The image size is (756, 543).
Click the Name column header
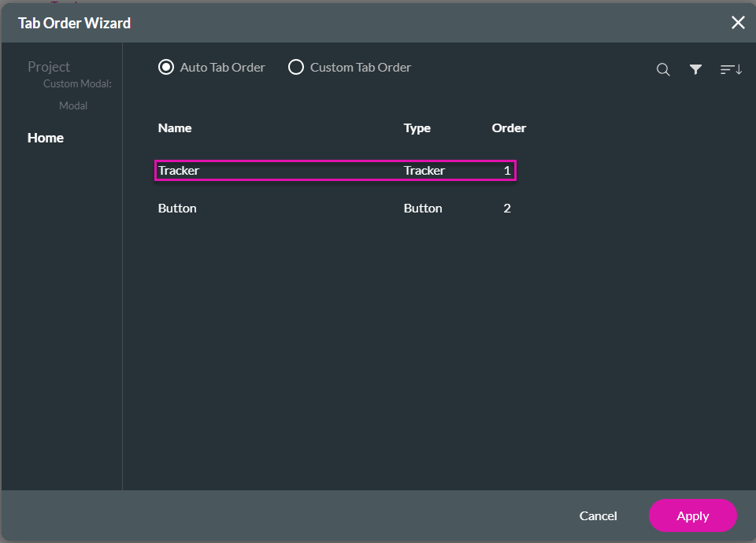click(x=175, y=128)
